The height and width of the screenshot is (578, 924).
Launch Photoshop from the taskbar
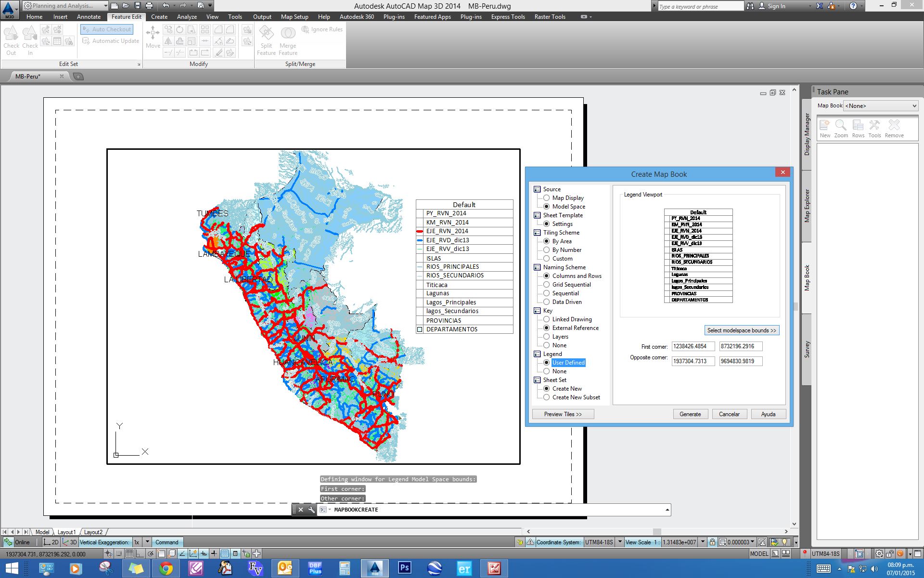404,568
